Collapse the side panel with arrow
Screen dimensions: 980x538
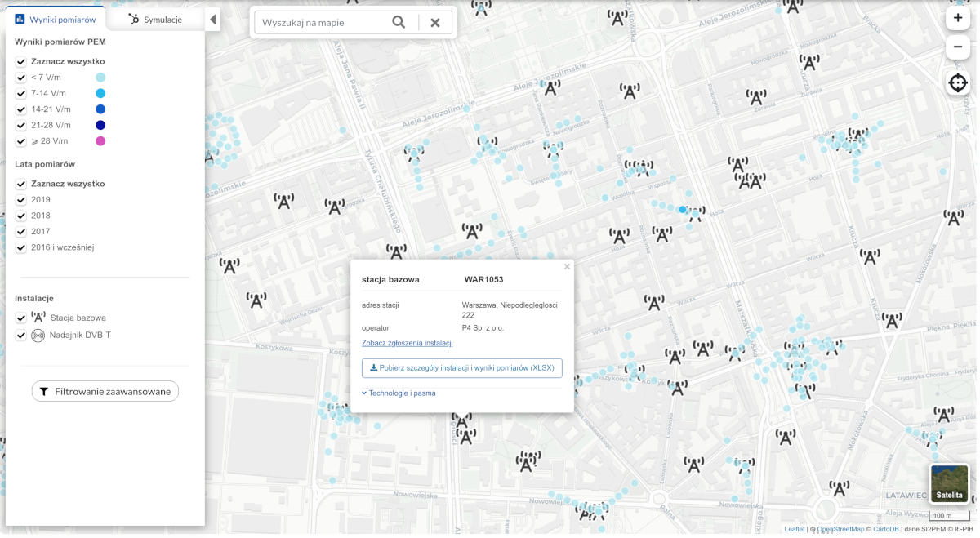(x=212, y=20)
